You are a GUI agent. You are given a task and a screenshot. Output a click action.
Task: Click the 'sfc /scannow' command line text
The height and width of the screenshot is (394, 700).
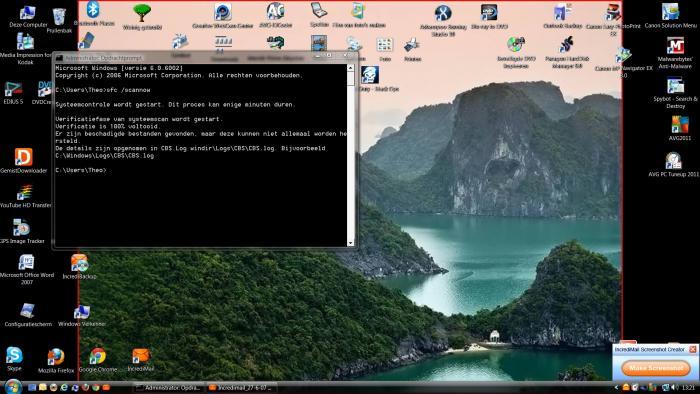[128, 90]
